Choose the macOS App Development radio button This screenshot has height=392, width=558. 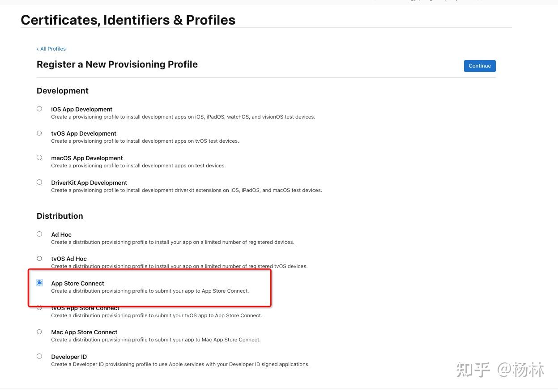tap(39, 158)
